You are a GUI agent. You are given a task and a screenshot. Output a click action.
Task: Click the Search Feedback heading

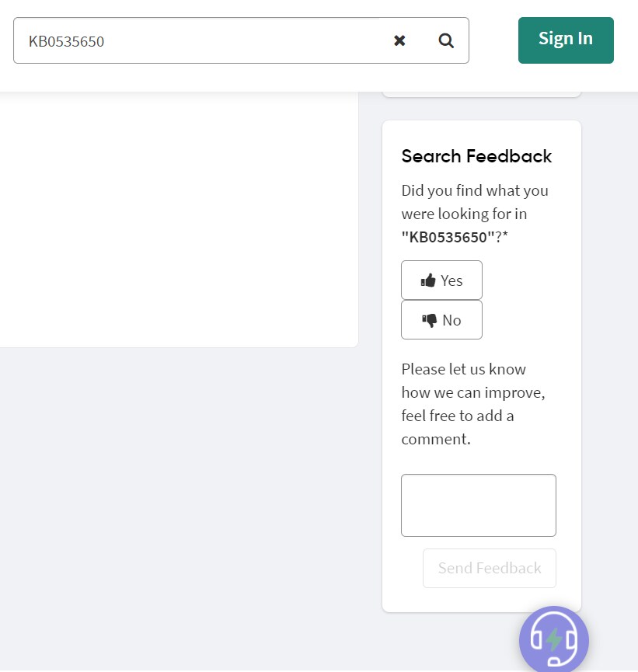click(476, 156)
